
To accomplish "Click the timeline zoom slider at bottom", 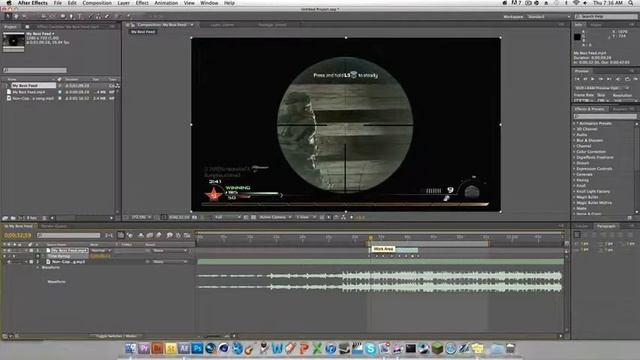I will point(212,336).
